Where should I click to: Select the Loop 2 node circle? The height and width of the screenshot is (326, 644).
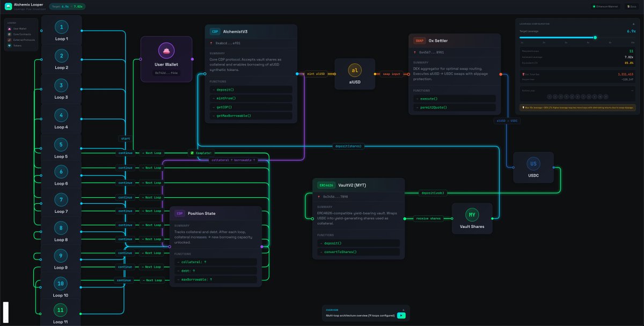[61, 56]
